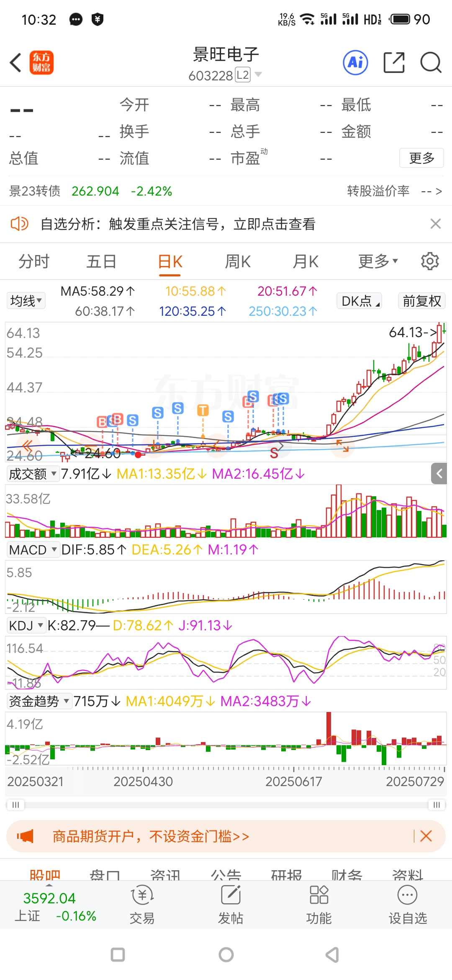Tap the MA5:58.29 value
The image size is (452, 980).
point(98,291)
